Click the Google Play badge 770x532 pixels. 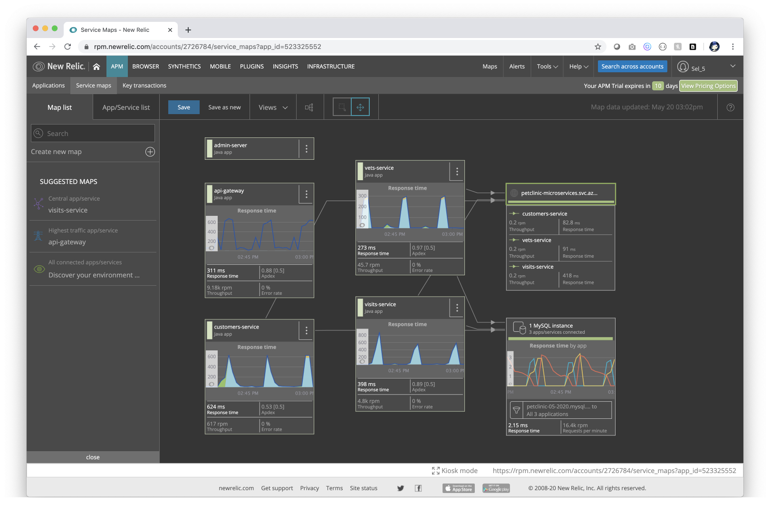(496, 488)
